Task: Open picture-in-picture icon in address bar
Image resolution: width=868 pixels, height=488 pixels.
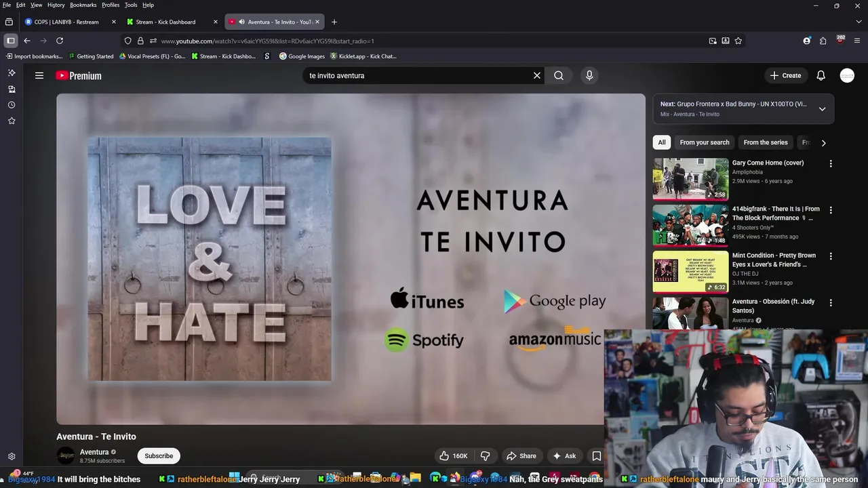Action: point(713,41)
